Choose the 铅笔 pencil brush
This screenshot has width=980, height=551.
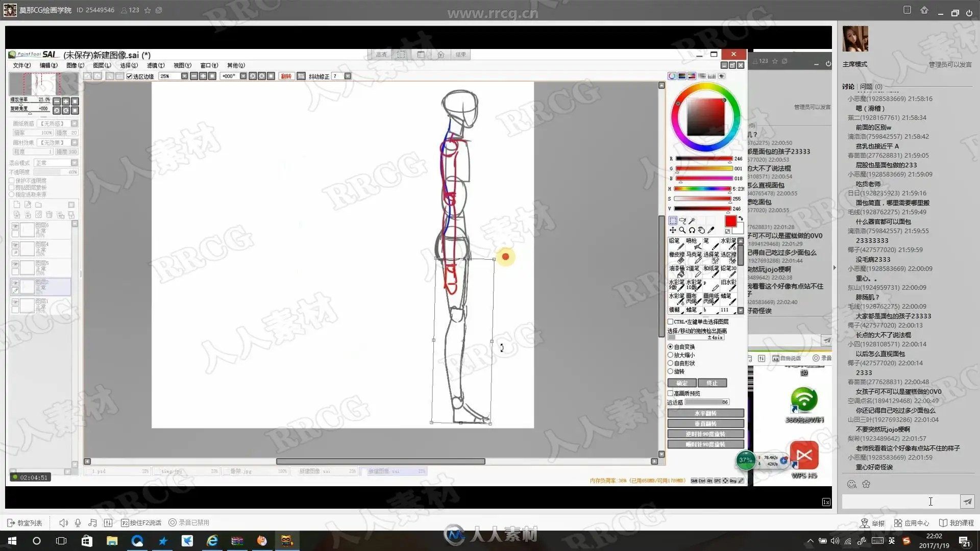[676, 244]
